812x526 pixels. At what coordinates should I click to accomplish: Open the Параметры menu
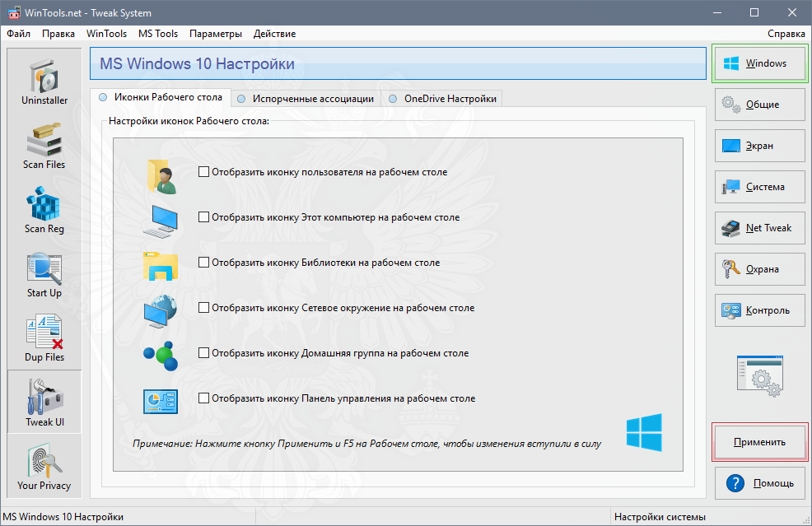click(x=216, y=34)
